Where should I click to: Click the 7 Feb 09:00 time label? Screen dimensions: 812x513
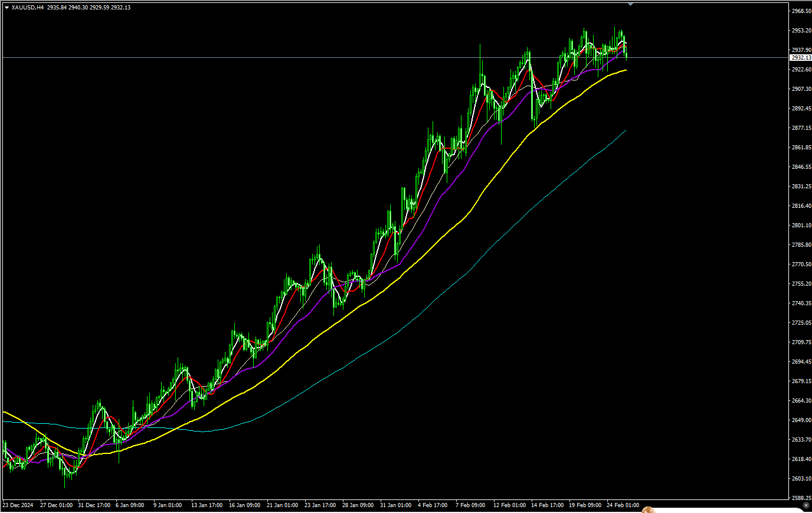pos(470,505)
